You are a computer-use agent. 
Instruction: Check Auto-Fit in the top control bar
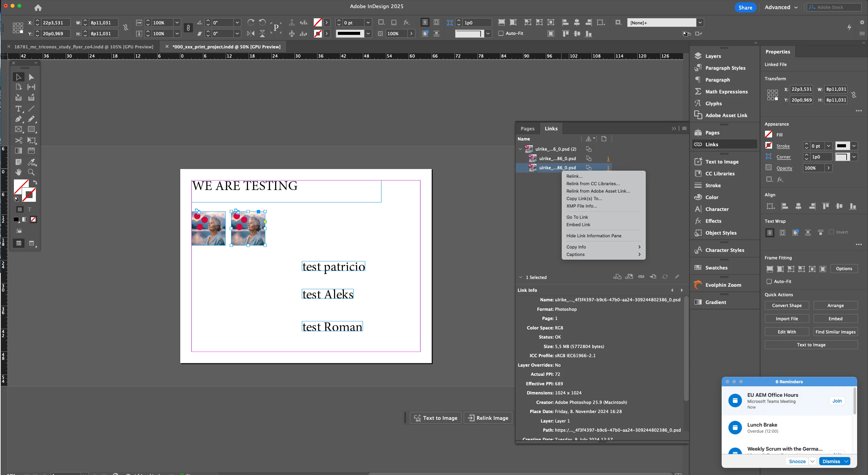[x=501, y=33]
